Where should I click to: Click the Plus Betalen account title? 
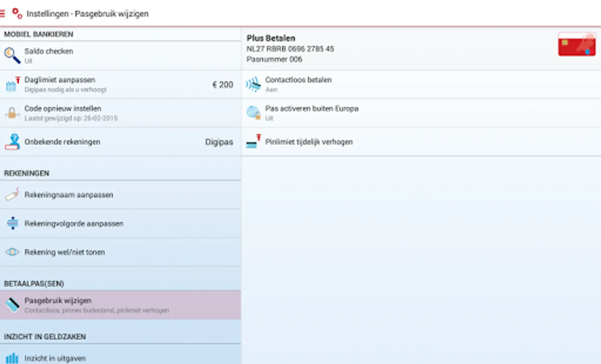tap(271, 38)
